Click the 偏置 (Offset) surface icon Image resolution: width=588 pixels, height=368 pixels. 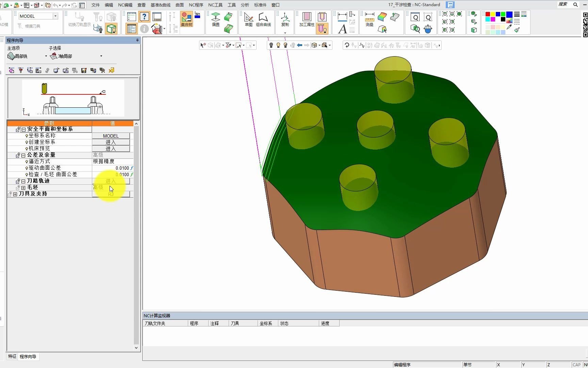pyautogui.click(x=216, y=19)
